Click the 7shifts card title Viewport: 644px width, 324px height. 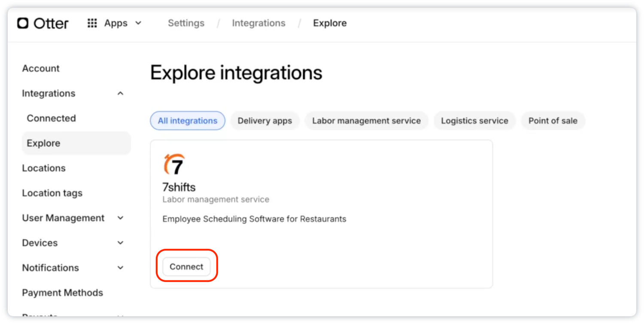coord(179,187)
